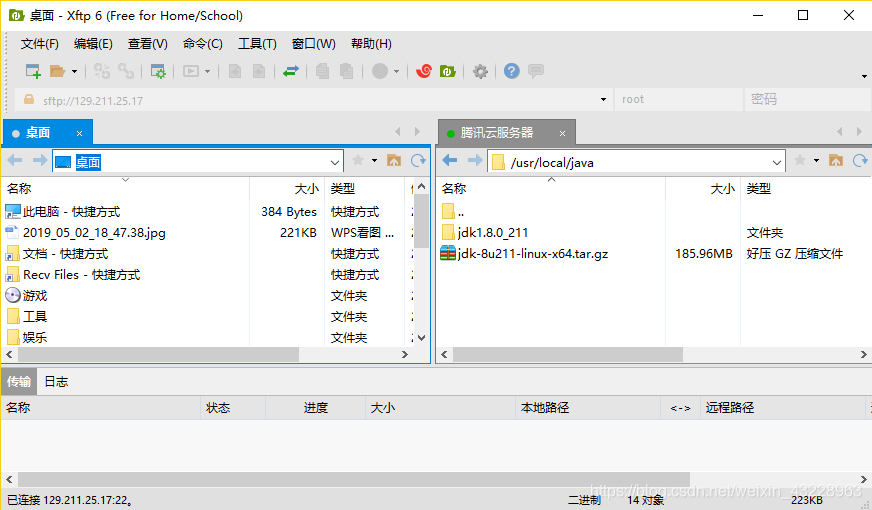
Task: Open the 帮助(H) menu
Action: tap(371, 43)
